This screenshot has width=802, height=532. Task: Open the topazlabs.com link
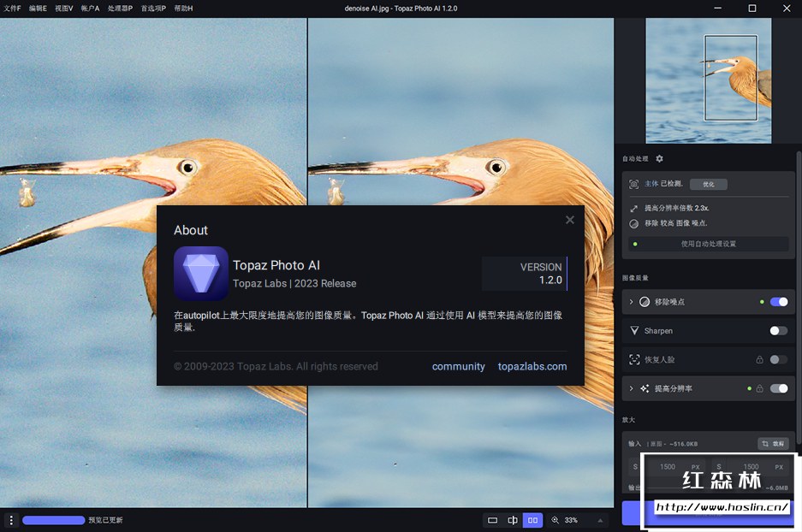tap(532, 366)
